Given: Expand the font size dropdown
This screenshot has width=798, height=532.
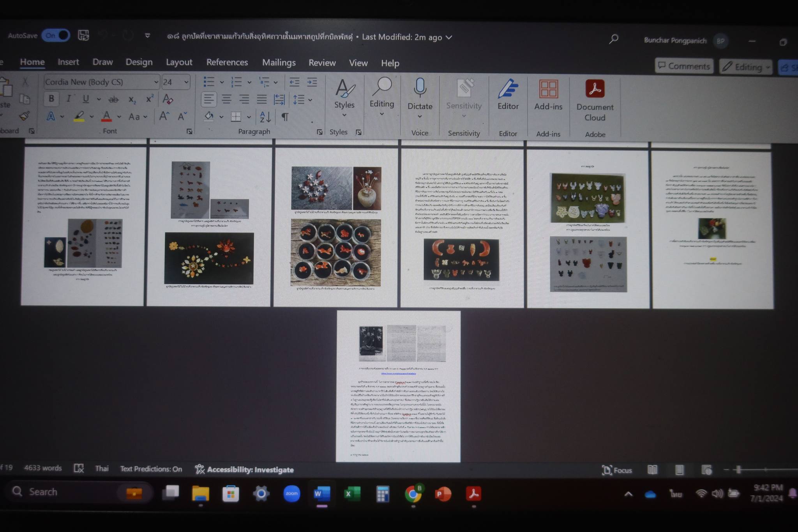Looking at the screenshot, I should [x=186, y=82].
